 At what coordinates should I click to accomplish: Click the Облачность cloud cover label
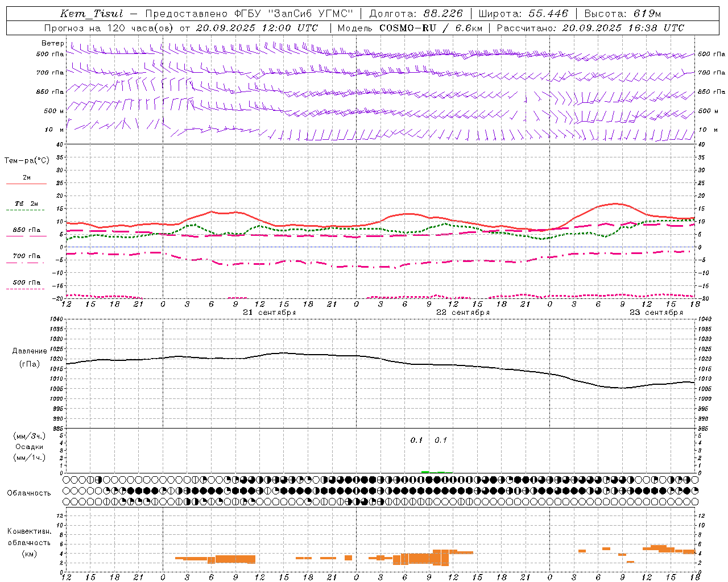click(x=29, y=493)
